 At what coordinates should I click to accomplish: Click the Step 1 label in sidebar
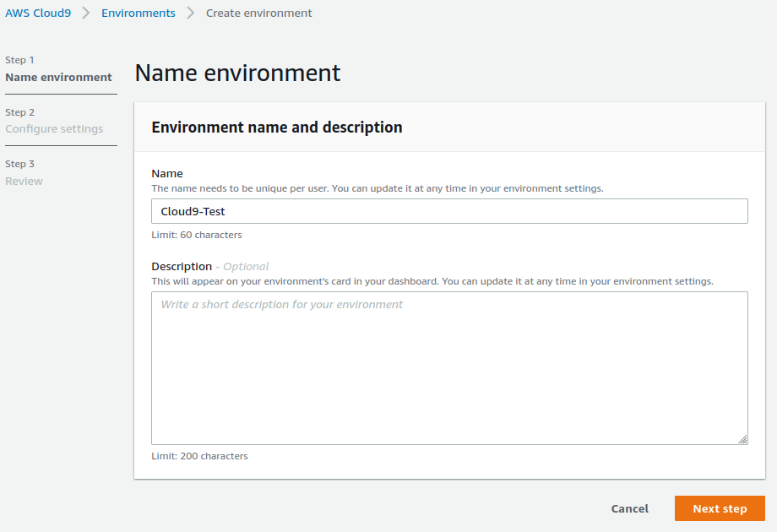[x=19, y=60]
